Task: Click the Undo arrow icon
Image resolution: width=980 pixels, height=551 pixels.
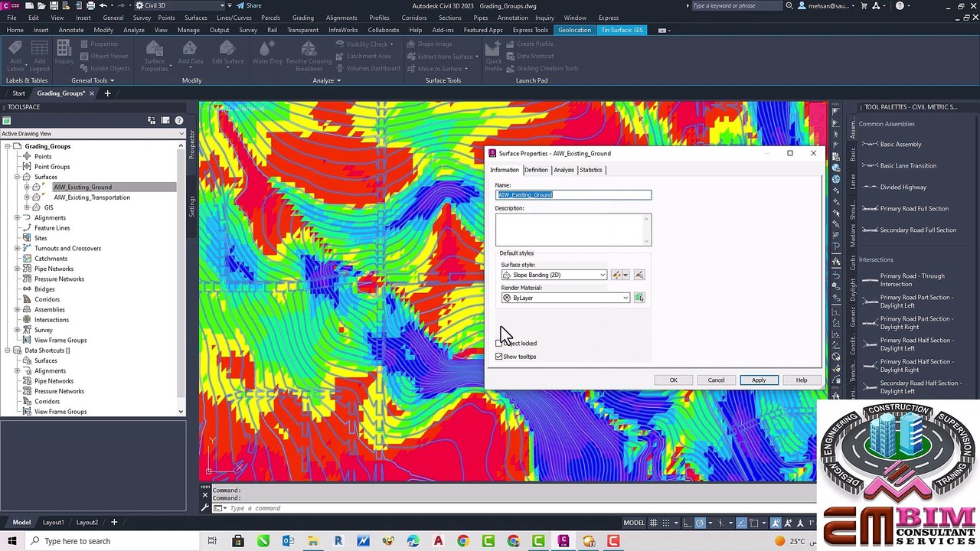Action: [103, 5]
